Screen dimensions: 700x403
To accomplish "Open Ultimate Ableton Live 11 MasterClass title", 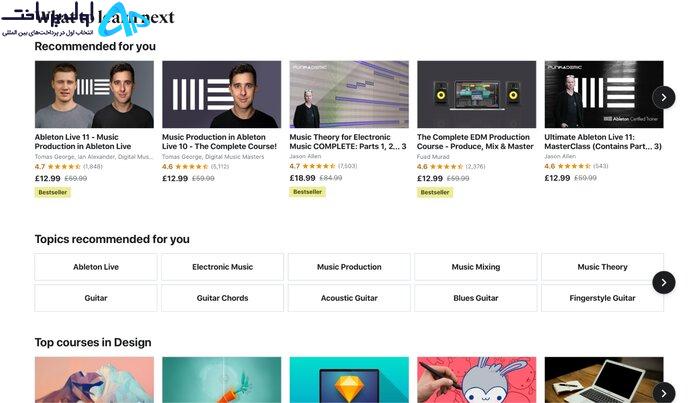I will point(603,141).
